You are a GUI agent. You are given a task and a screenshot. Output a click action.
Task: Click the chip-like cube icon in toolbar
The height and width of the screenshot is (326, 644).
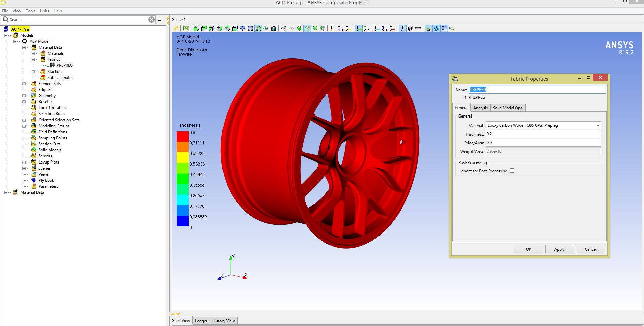410,28
